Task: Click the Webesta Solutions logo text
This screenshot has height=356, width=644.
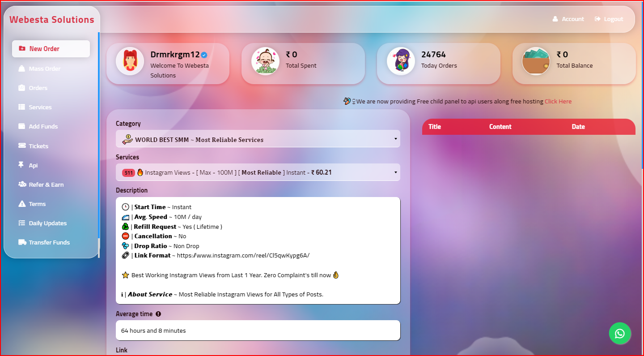Action: tap(52, 20)
